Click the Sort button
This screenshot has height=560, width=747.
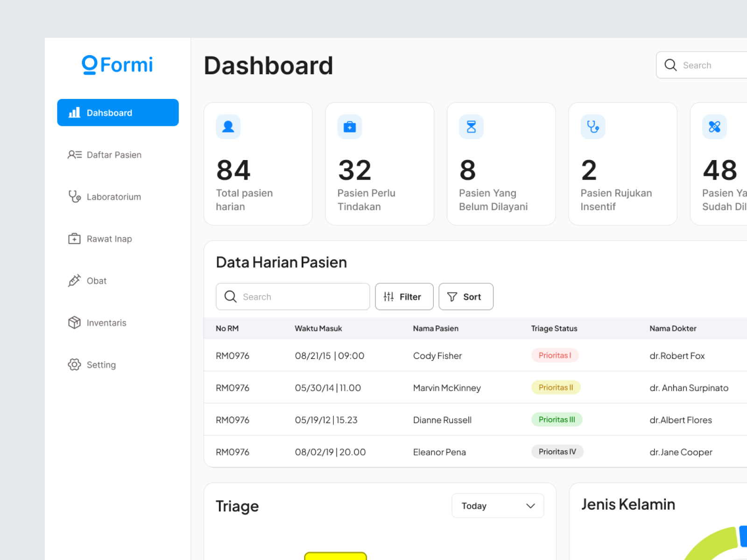[465, 296]
